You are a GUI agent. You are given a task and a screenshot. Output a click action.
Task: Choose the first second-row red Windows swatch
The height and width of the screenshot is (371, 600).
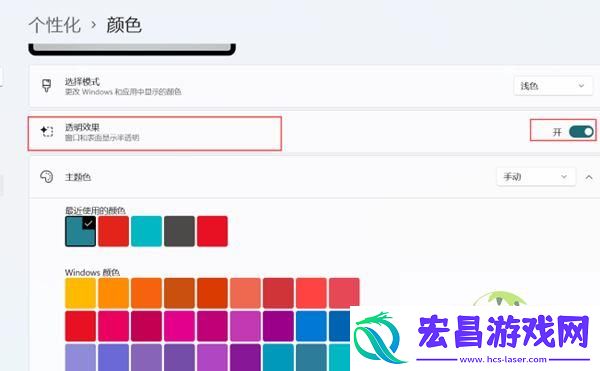coord(80,326)
